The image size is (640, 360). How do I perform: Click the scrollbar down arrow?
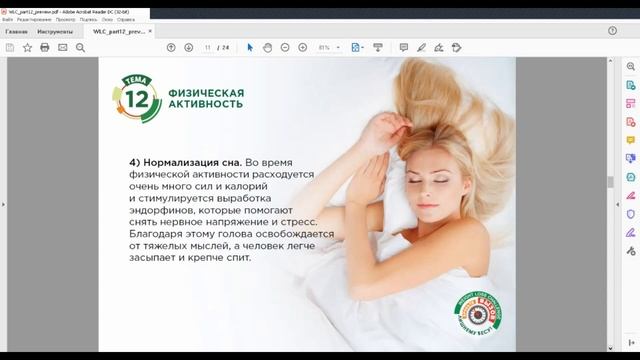(610, 348)
